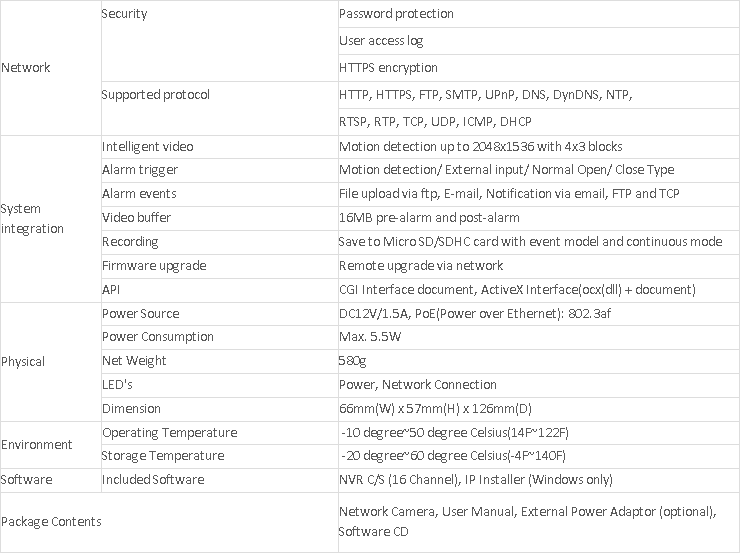Click the 'User access log' entry
The width and height of the screenshot is (740, 553).
coord(381,41)
